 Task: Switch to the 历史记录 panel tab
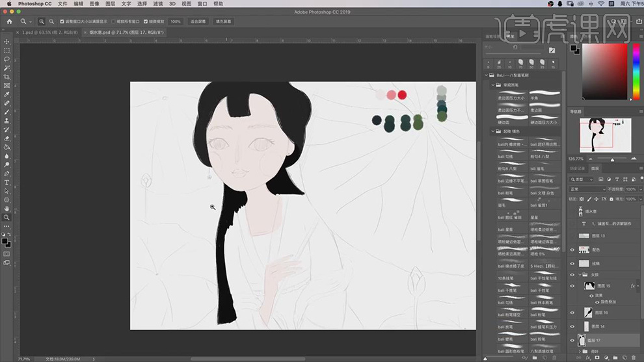577,169
